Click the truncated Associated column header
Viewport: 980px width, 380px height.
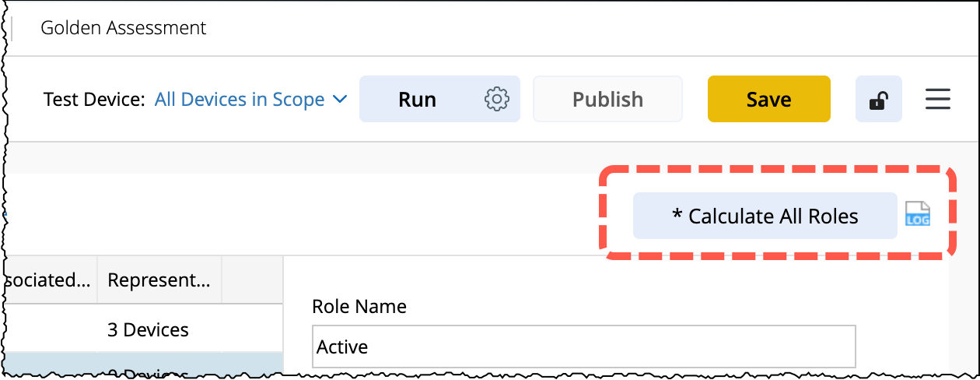point(47,280)
